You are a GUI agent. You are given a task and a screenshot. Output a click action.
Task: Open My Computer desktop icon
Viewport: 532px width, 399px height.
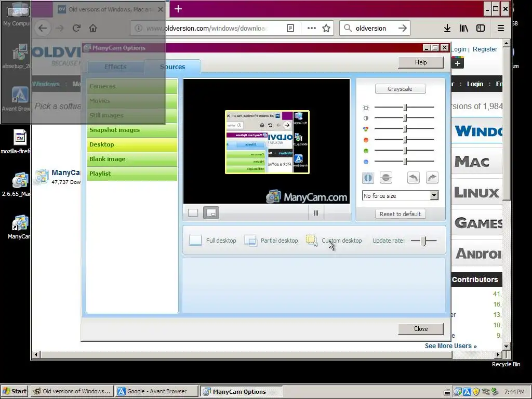17,15
